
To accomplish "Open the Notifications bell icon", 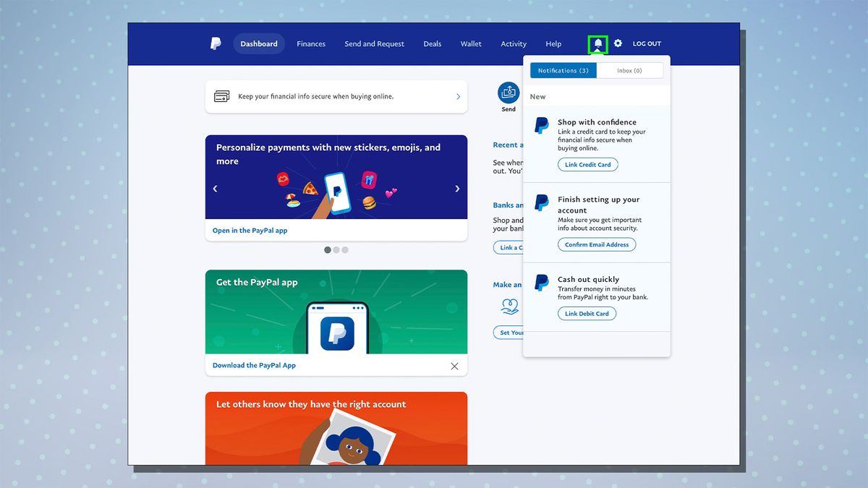I will (597, 43).
